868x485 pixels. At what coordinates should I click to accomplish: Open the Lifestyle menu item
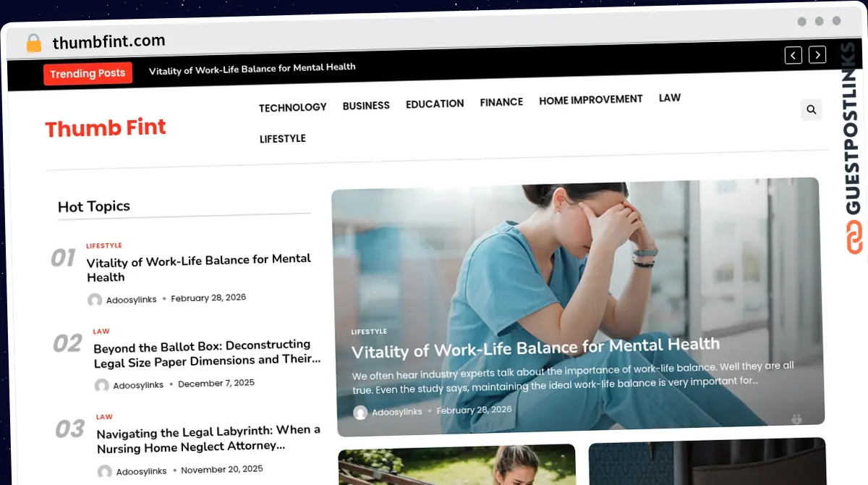(283, 138)
